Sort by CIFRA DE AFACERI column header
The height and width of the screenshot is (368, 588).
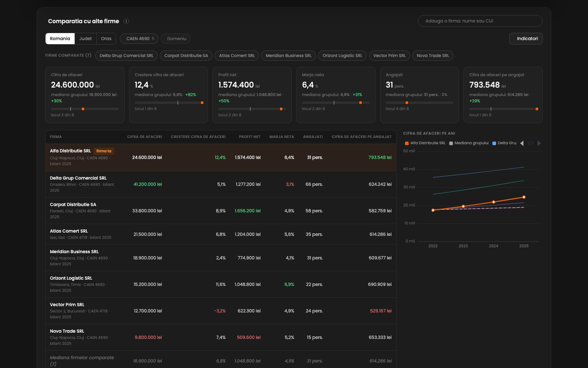pyautogui.click(x=144, y=137)
